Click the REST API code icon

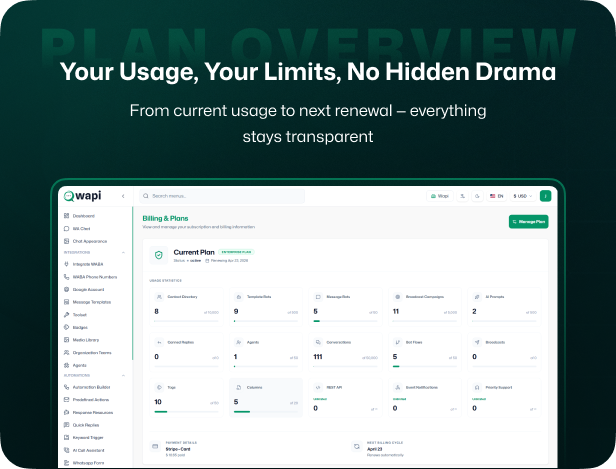(x=318, y=388)
